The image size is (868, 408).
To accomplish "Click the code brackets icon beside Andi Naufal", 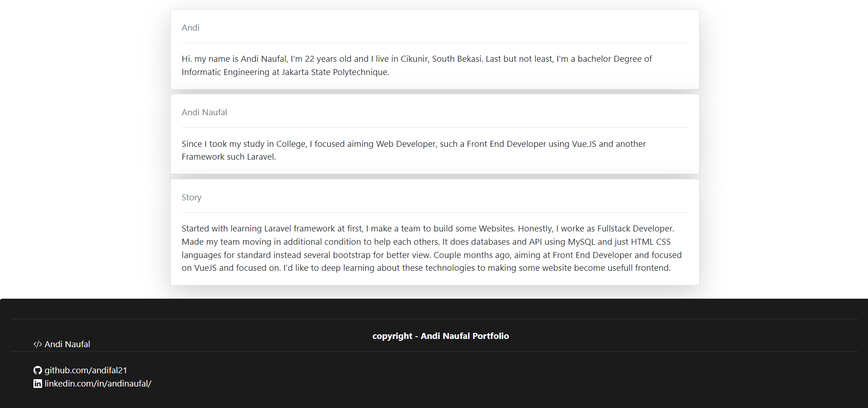I will point(38,344).
